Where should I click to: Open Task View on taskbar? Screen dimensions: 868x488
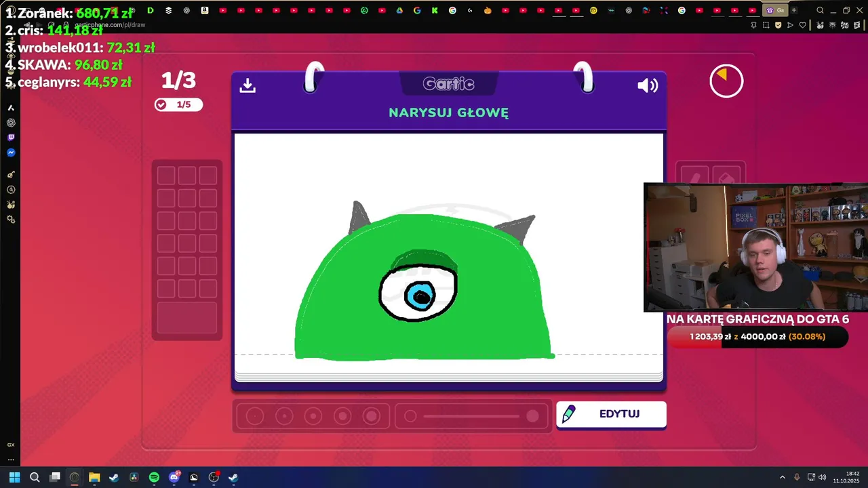[x=55, y=477]
